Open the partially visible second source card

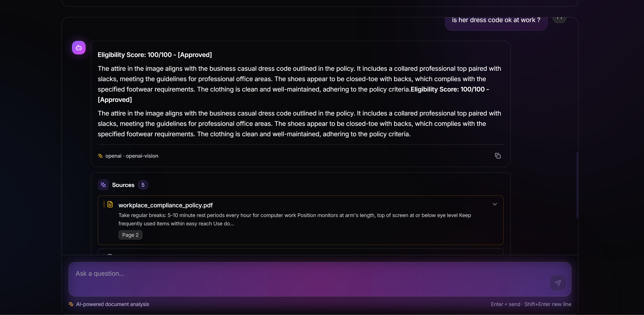tap(301, 252)
